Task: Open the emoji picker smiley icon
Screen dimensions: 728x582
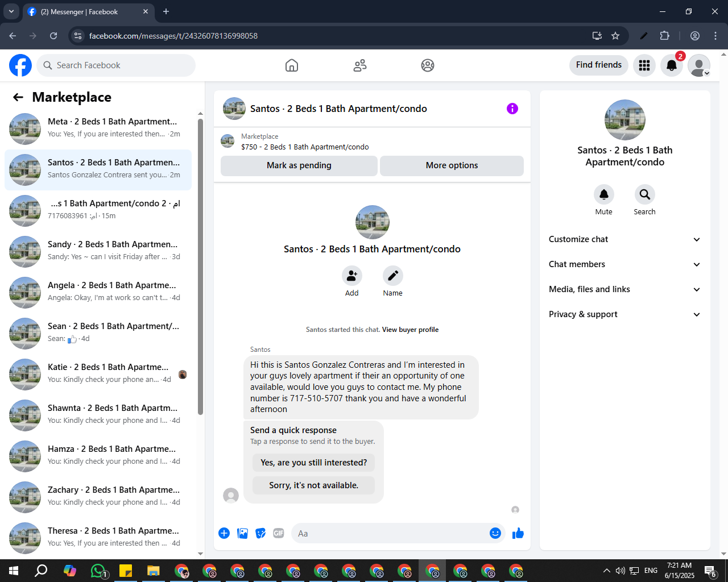Action: [495, 533]
